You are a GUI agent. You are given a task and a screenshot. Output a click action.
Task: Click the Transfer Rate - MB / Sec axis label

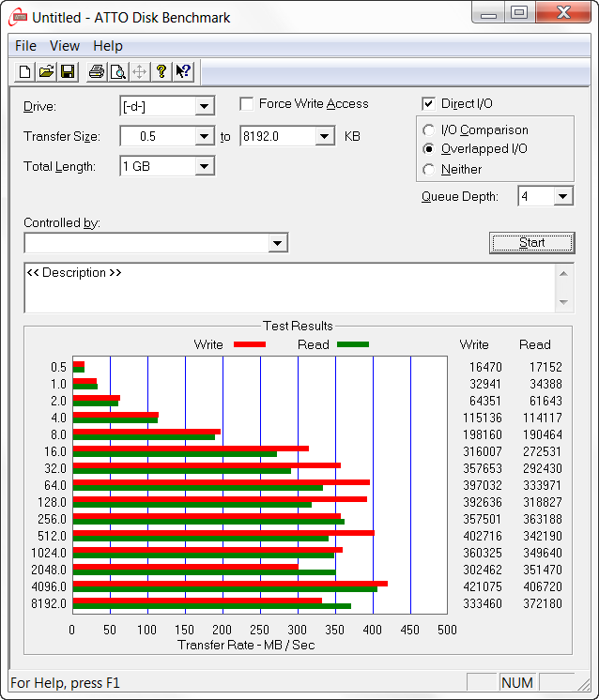click(x=246, y=645)
